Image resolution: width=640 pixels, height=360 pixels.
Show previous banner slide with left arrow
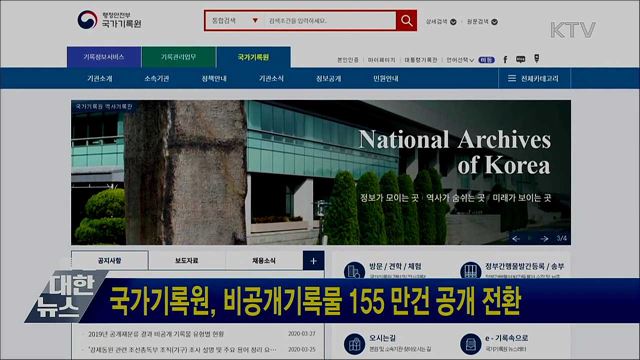click(x=516, y=238)
